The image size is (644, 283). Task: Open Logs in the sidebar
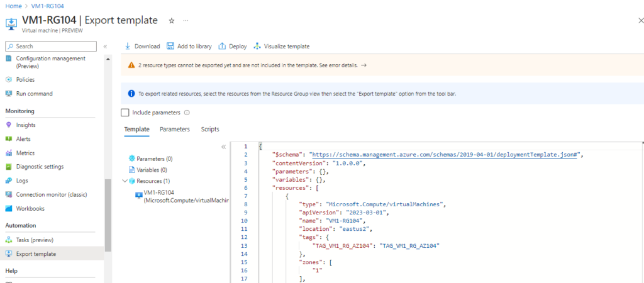pos(22,180)
